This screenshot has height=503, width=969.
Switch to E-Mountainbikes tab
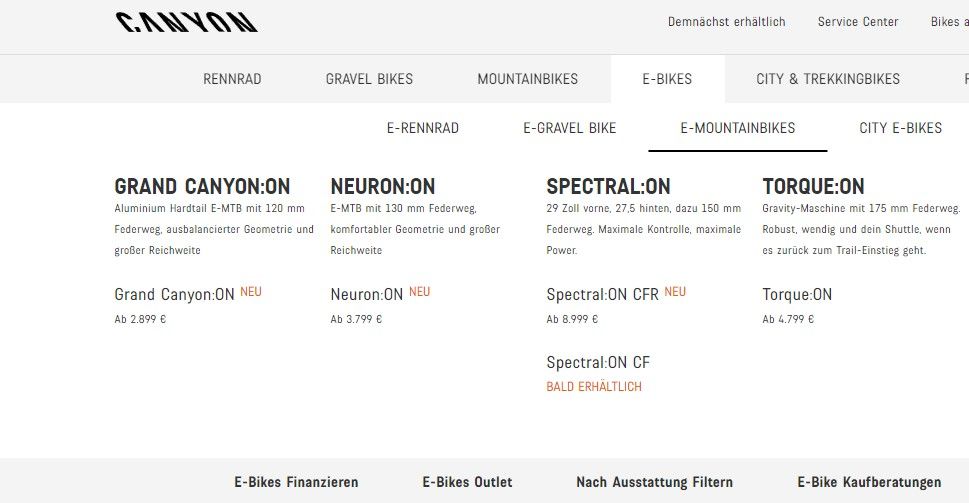pyautogui.click(x=738, y=128)
